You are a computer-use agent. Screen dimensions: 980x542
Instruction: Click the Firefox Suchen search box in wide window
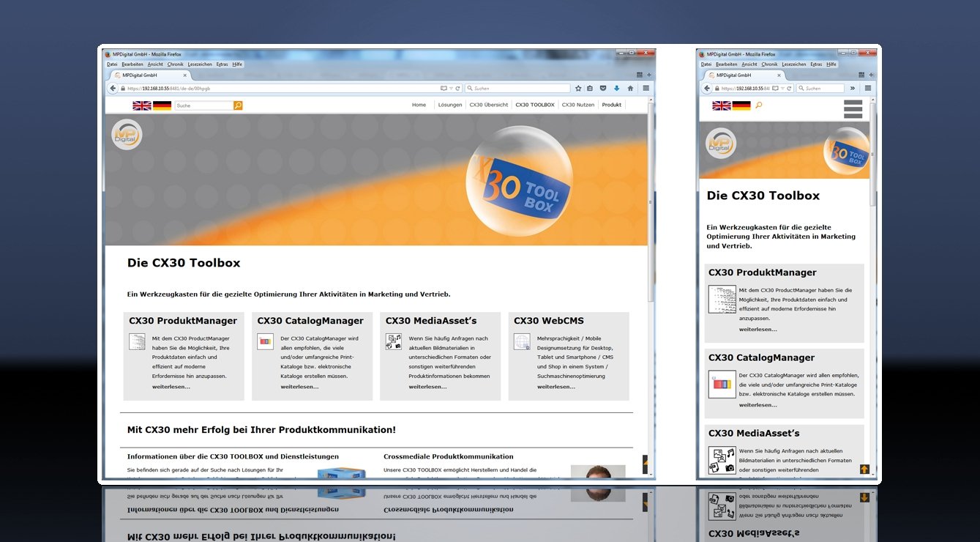517,88
